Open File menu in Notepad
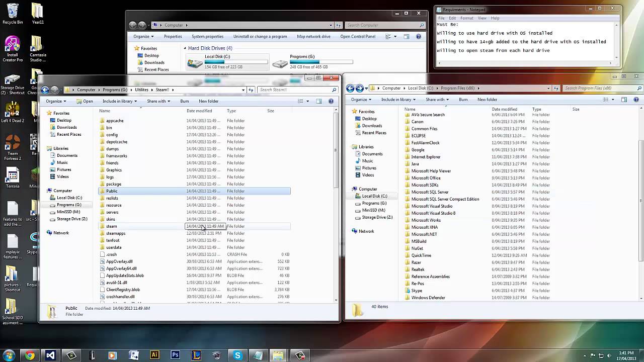This screenshot has height=362, width=644. pos(441,18)
